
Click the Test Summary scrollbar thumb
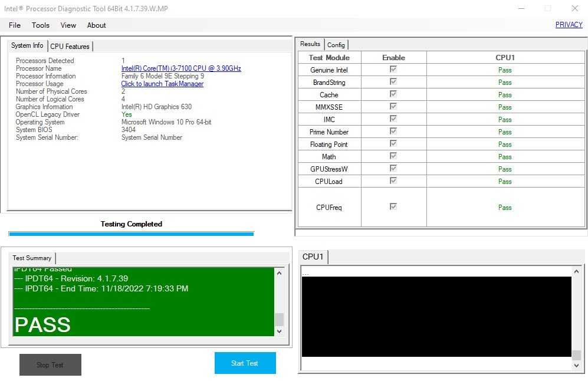click(x=279, y=320)
